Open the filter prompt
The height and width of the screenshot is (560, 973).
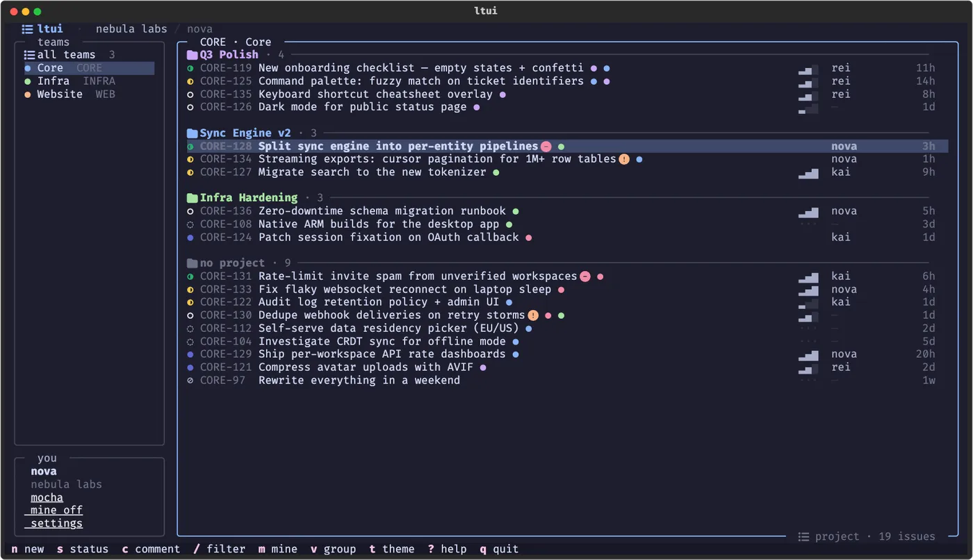(219, 549)
